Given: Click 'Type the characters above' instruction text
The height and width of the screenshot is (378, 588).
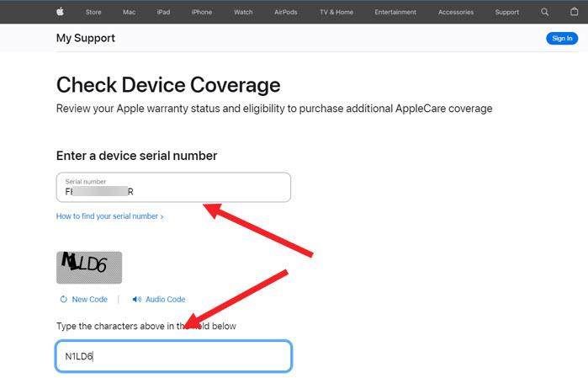Looking at the screenshot, I should click(x=146, y=326).
